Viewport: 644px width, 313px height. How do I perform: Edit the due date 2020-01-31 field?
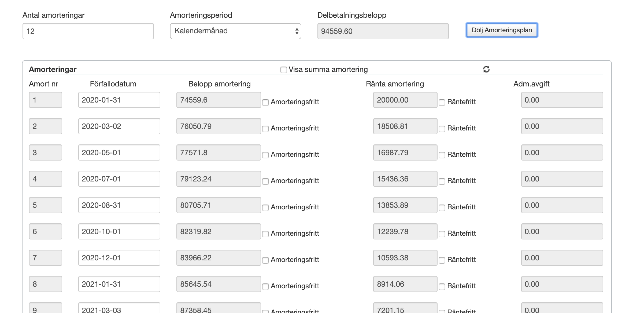click(x=119, y=100)
